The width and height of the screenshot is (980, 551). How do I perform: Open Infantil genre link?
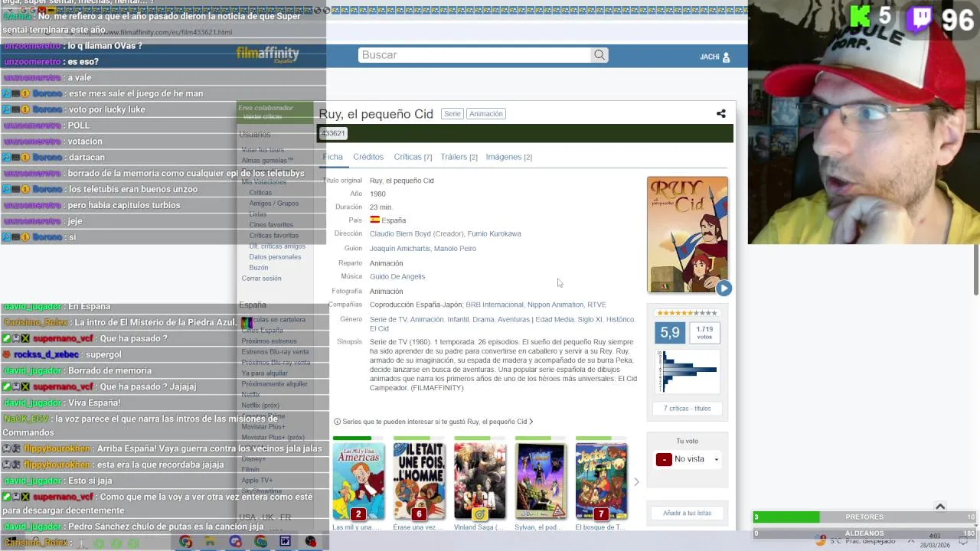coord(458,320)
